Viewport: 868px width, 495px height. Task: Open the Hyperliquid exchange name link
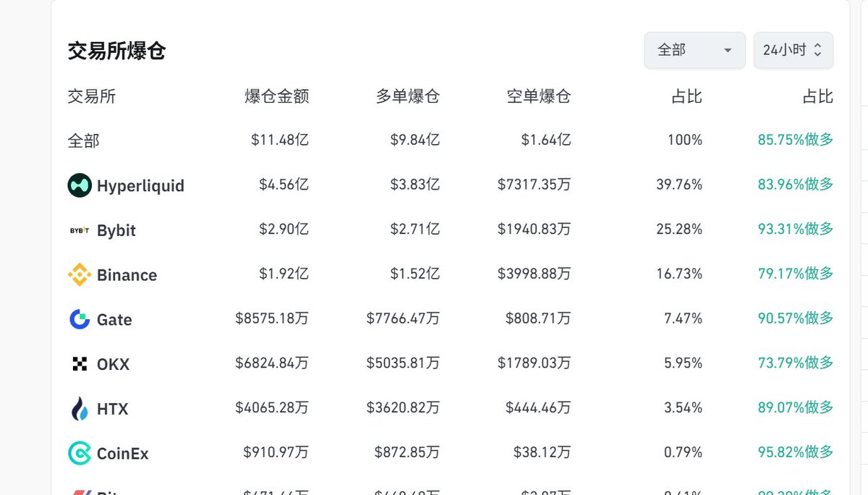pos(140,186)
